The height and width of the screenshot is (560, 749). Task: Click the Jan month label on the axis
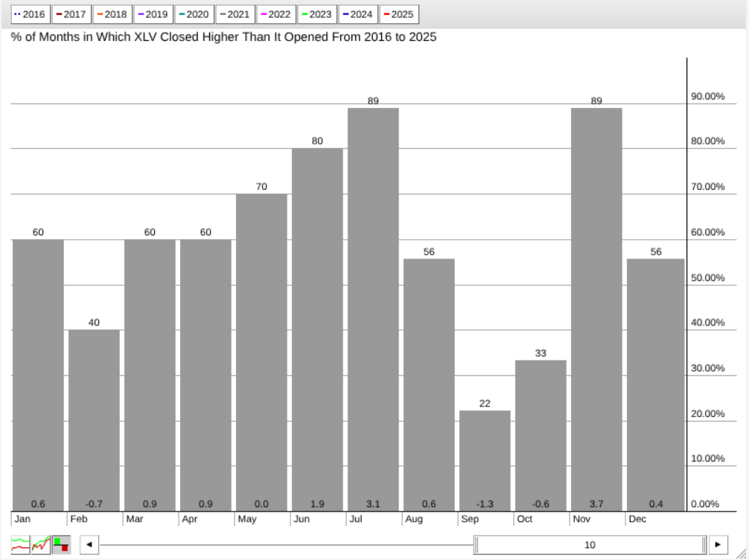click(22, 519)
